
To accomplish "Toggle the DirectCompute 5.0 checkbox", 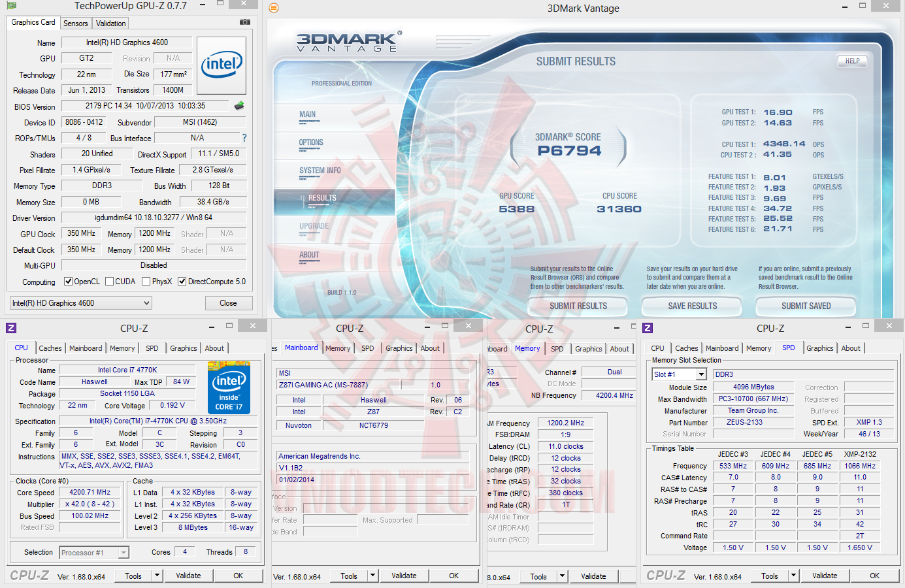I will [x=182, y=282].
